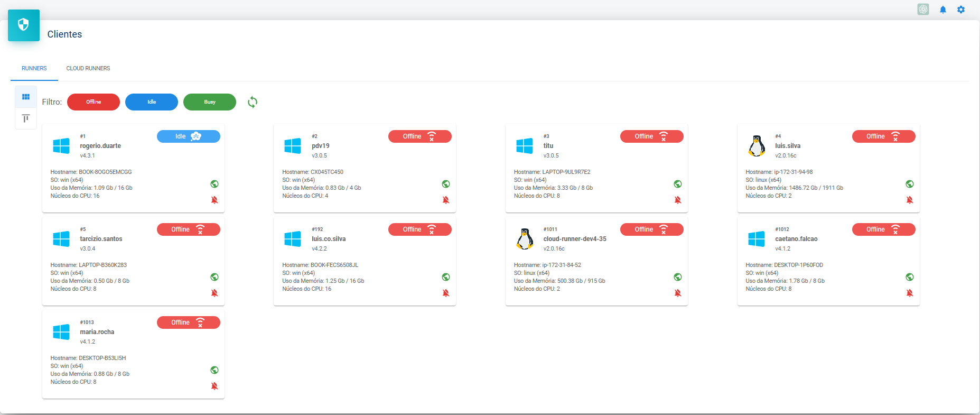Click Linux penguin on luis.silva card
Image resolution: width=980 pixels, height=415 pixels.
(x=757, y=146)
